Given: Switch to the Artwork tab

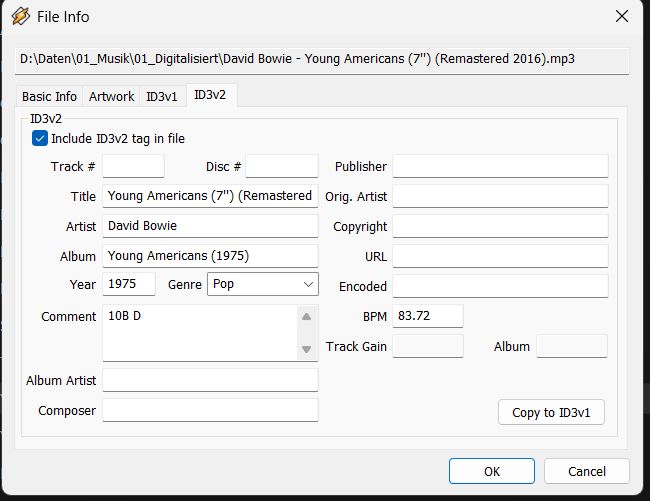Looking at the screenshot, I should click(x=112, y=97).
